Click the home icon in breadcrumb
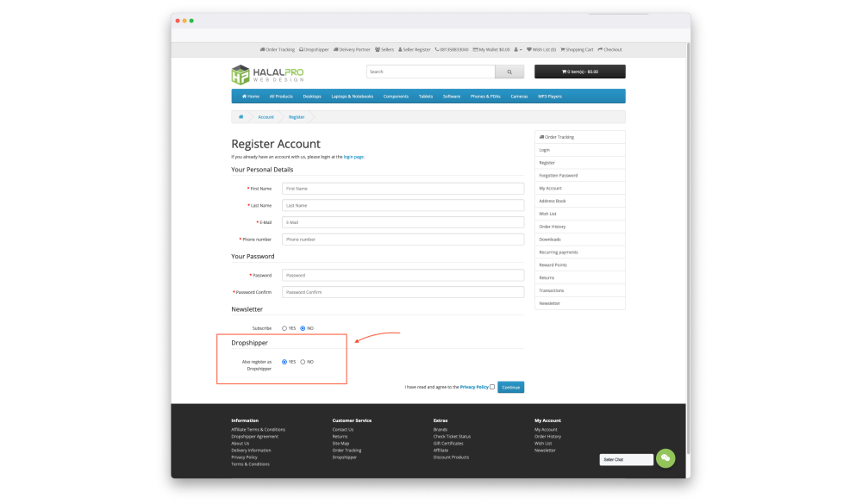862x504 pixels. click(240, 116)
